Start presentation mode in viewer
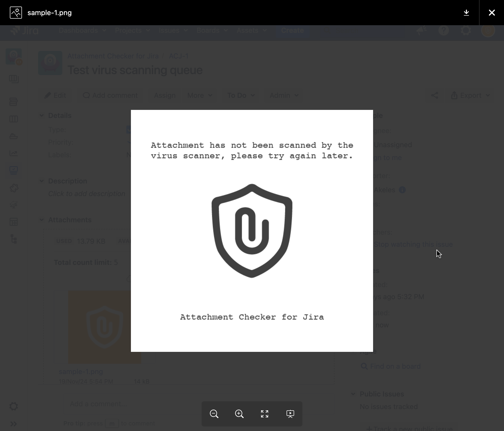 (x=290, y=414)
